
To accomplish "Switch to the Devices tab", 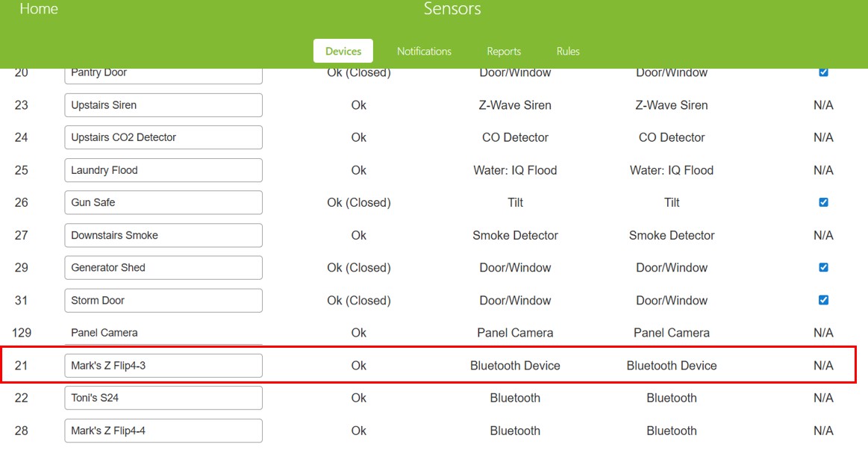I will point(343,51).
